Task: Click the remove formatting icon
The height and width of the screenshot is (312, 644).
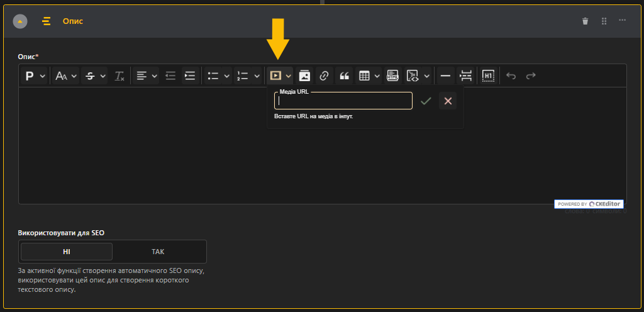Action: click(x=119, y=75)
